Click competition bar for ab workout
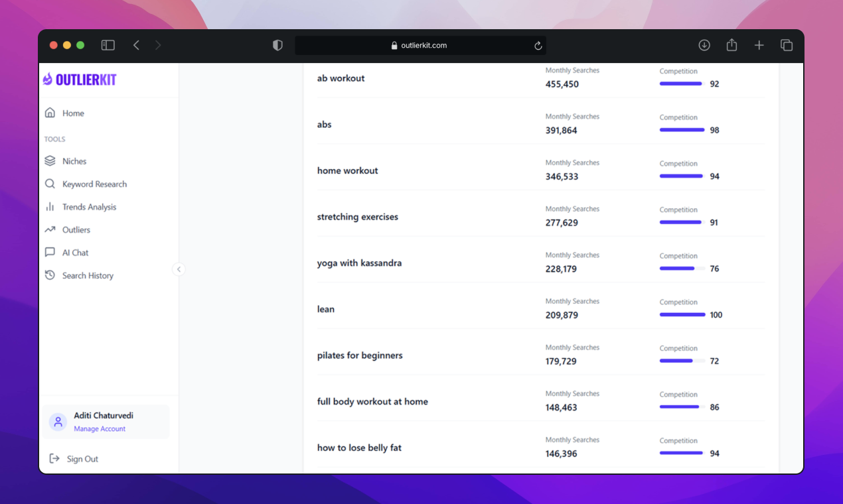This screenshot has height=504, width=843. (x=682, y=84)
